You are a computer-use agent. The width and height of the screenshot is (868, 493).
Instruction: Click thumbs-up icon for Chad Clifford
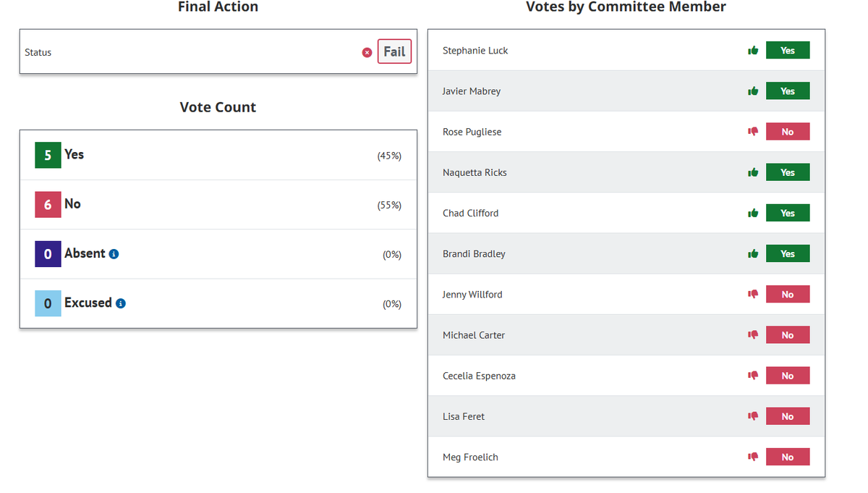(x=753, y=213)
